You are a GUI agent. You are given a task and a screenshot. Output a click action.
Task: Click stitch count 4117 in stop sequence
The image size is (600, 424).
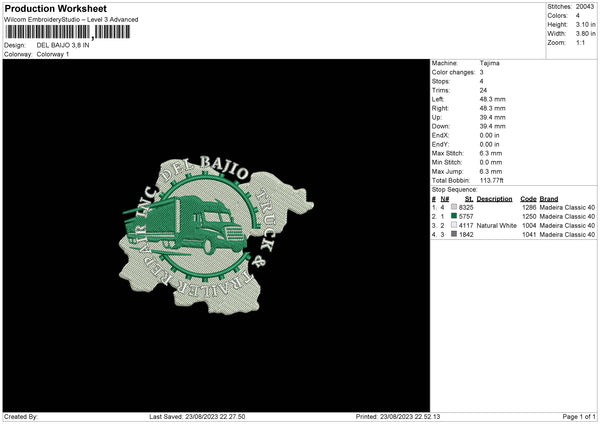click(x=466, y=226)
